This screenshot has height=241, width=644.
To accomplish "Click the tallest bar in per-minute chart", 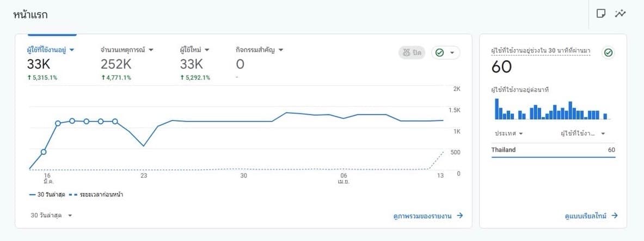I will coord(497,109).
